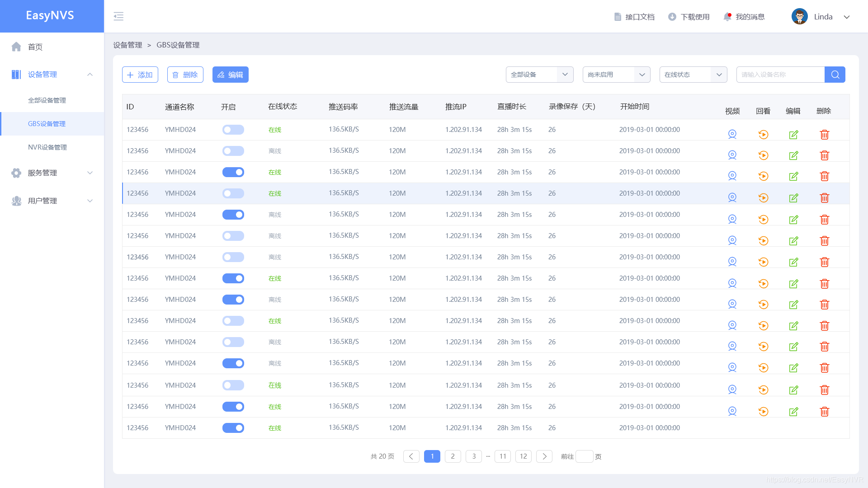Go to 全部设备管理 in sidebar

coord(47,100)
